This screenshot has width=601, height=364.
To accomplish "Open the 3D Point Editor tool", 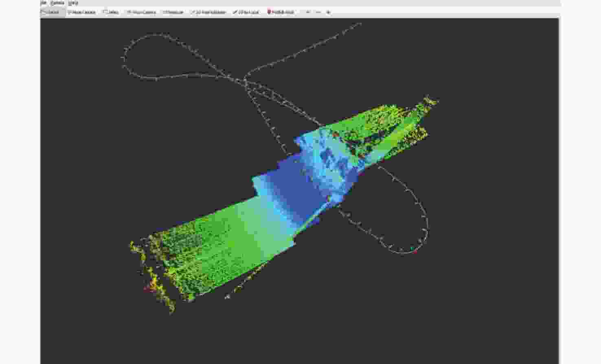I will [208, 12].
